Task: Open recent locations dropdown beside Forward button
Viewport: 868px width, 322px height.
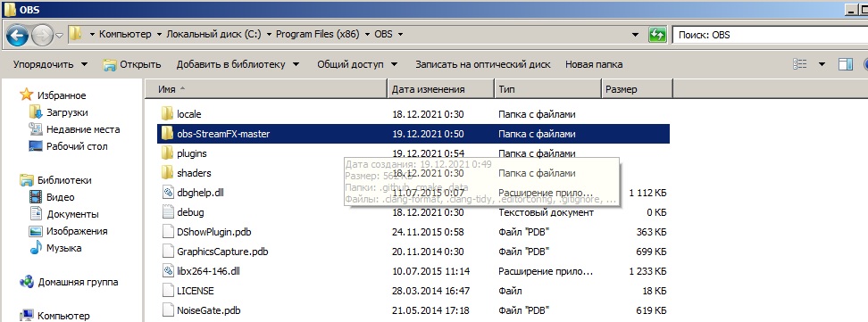Action: [x=59, y=36]
